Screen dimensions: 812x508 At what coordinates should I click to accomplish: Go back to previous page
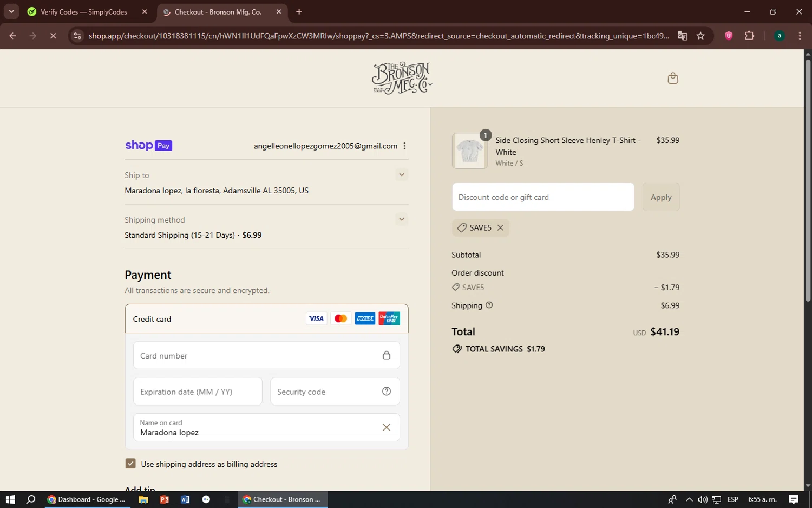tap(12, 36)
